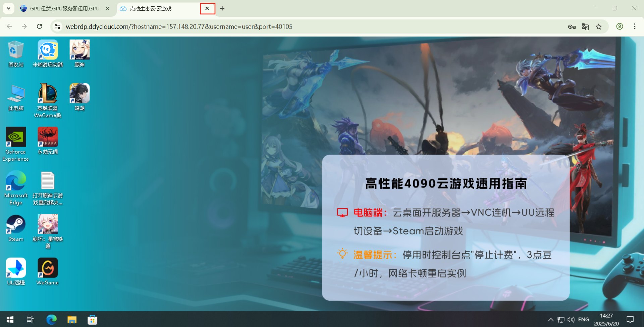Image resolution: width=644 pixels, height=327 pixels.
Task: Close the GPU租赁 browser tab
Action: [107, 8]
